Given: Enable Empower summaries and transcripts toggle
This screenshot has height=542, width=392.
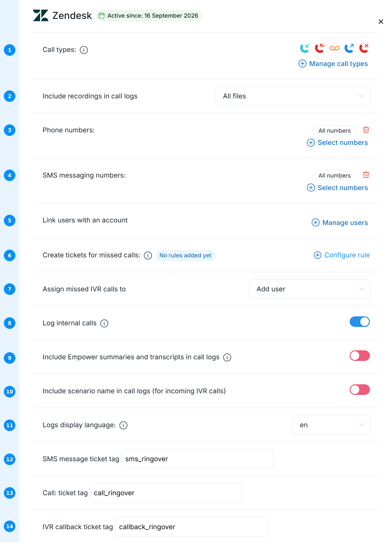Looking at the screenshot, I should [360, 356].
